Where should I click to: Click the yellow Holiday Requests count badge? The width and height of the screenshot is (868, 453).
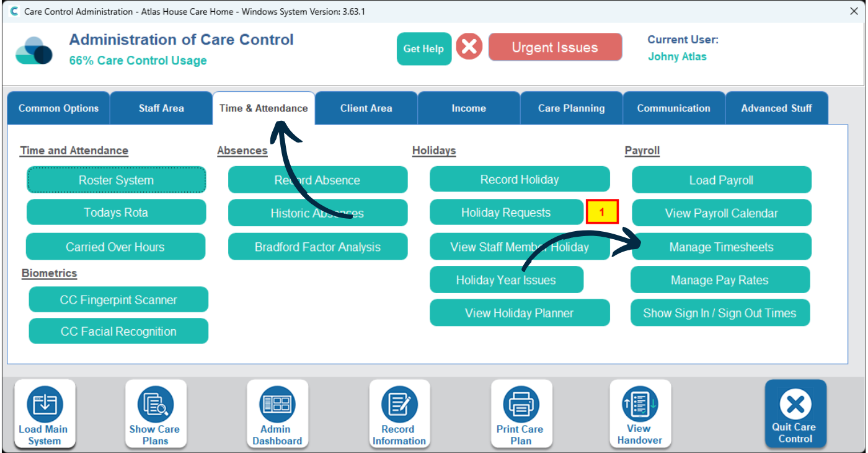click(601, 213)
